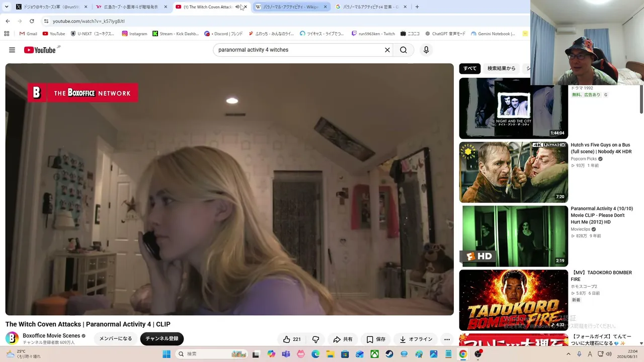Open the ニコニコ bookmark
This screenshot has height=362, width=644.
(x=410, y=34)
